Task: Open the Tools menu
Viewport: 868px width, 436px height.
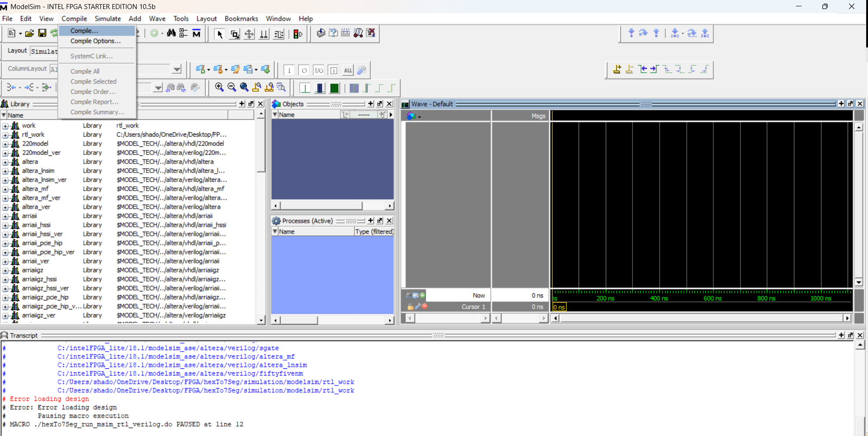Action: click(181, 19)
